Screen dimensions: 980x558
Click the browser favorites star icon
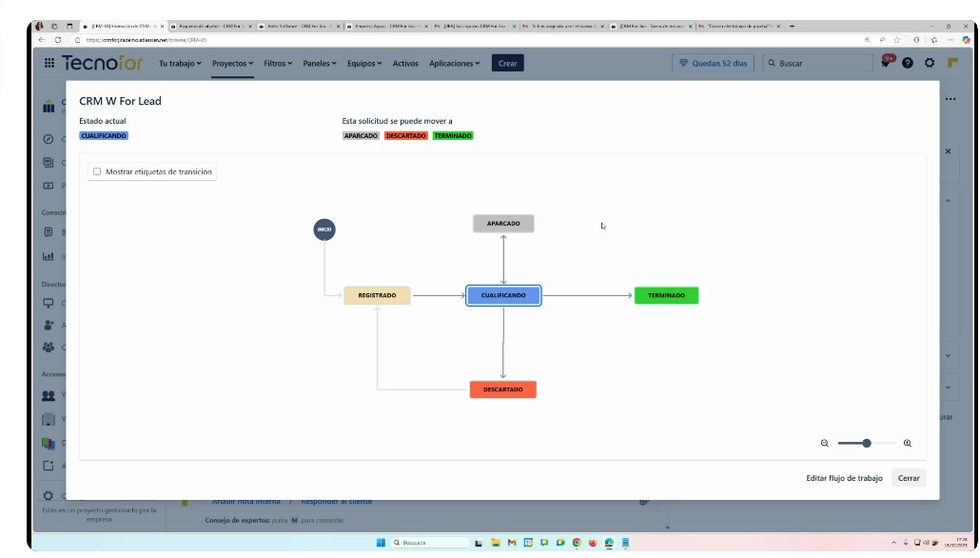click(897, 39)
